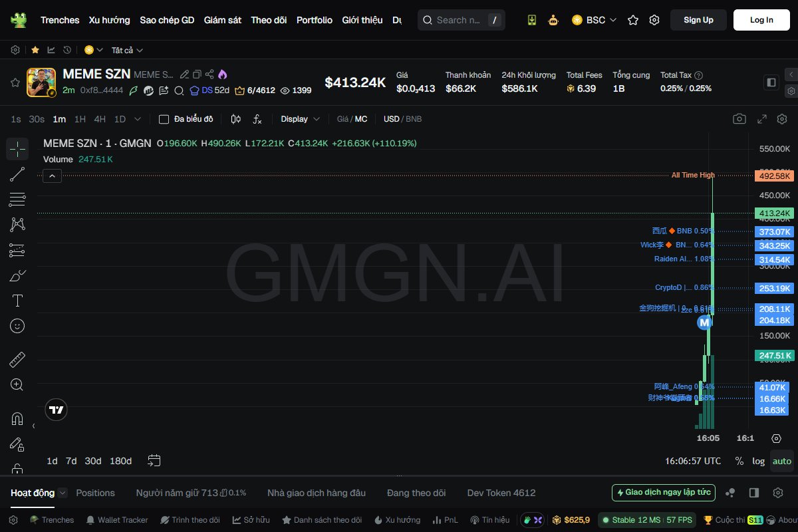
Task: Expand the Hoạt động dropdown arrow
Action: [x=63, y=493]
